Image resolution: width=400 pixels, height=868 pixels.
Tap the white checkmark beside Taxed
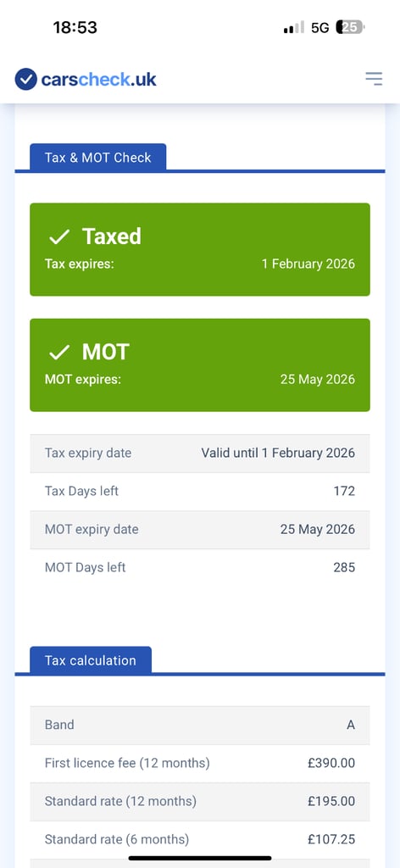pos(59,237)
